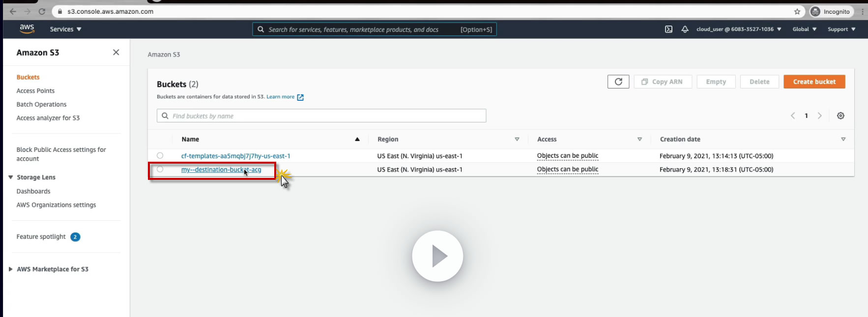Bookmark this page with the star icon
The height and width of the screenshot is (317, 868).
tap(797, 11)
